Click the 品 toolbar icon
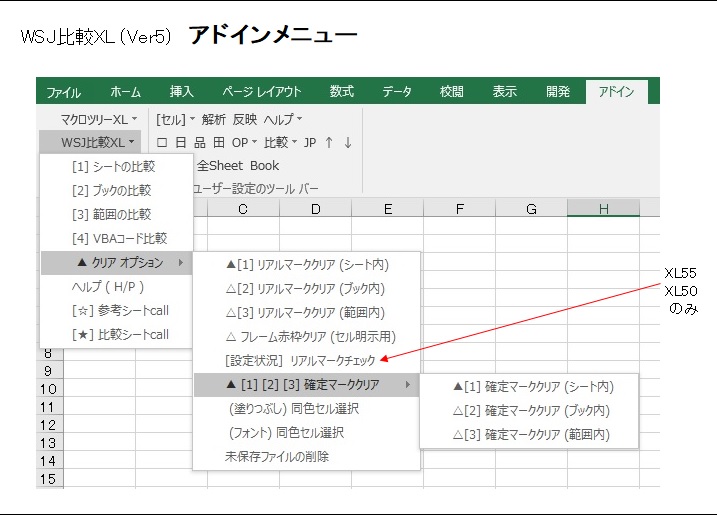This screenshot has width=717, height=515. click(200, 143)
